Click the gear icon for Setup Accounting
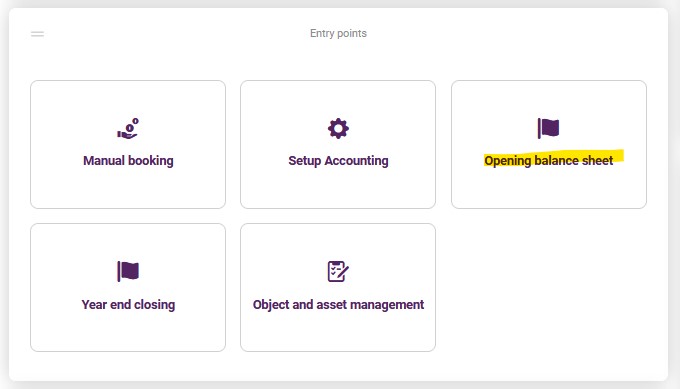 [338, 128]
